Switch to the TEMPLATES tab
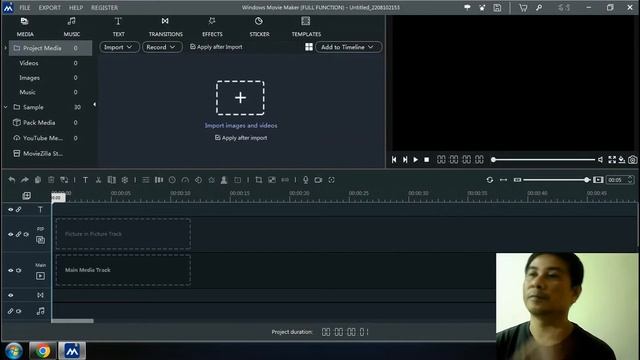Screen dimensions: 640x360 click(306, 27)
